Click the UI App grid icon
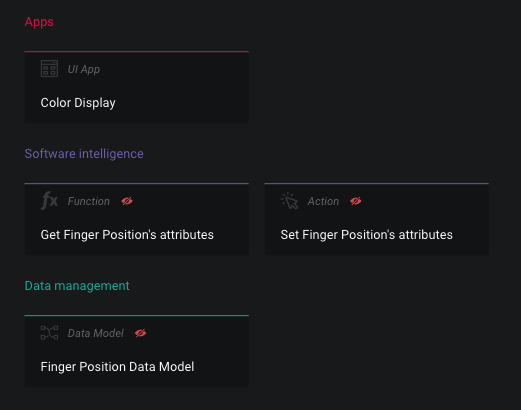521x410 pixels. (x=49, y=69)
